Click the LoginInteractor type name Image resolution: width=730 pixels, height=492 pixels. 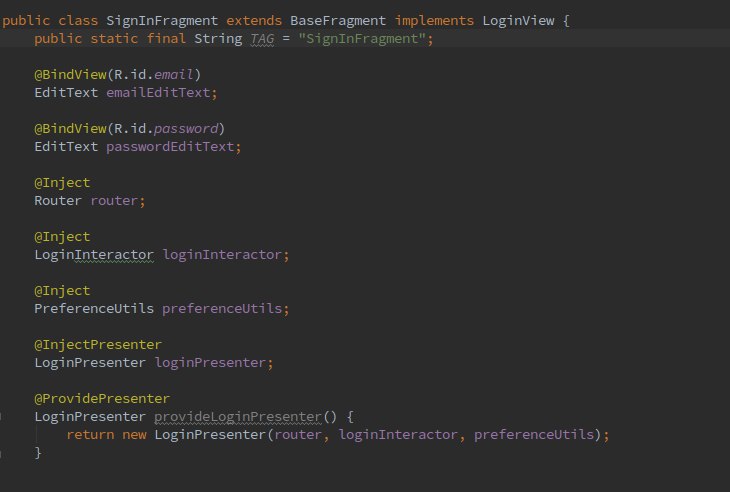pos(94,255)
